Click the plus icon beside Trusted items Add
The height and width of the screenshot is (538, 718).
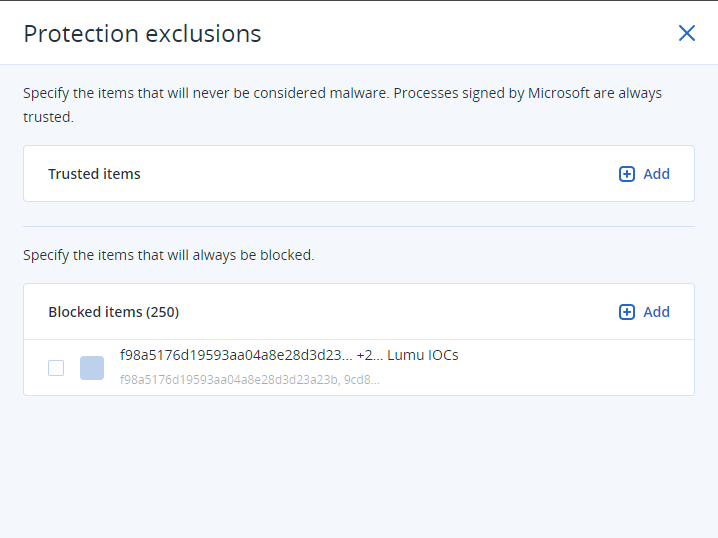(627, 174)
